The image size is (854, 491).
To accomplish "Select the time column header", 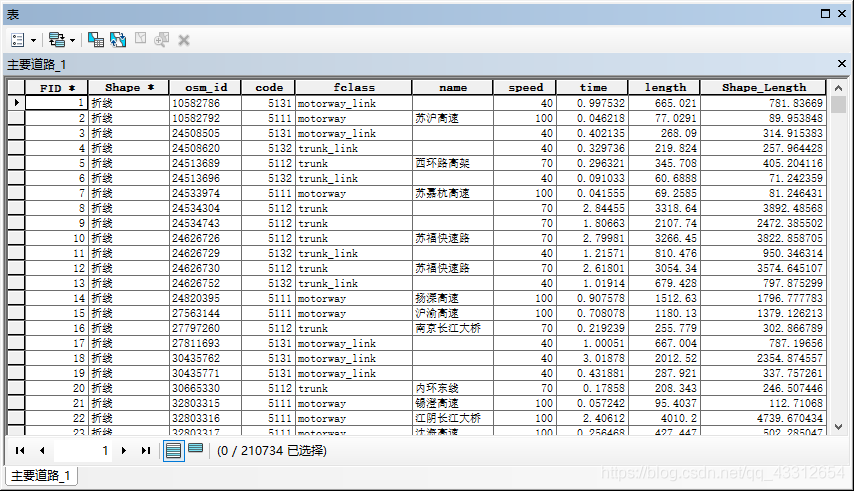I will click(593, 88).
